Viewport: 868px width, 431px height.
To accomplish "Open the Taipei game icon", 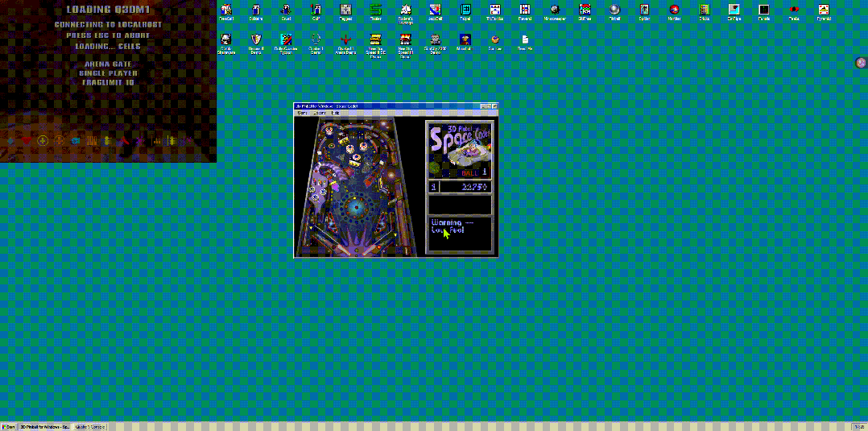I will pyautogui.click(x=465, y=12).
